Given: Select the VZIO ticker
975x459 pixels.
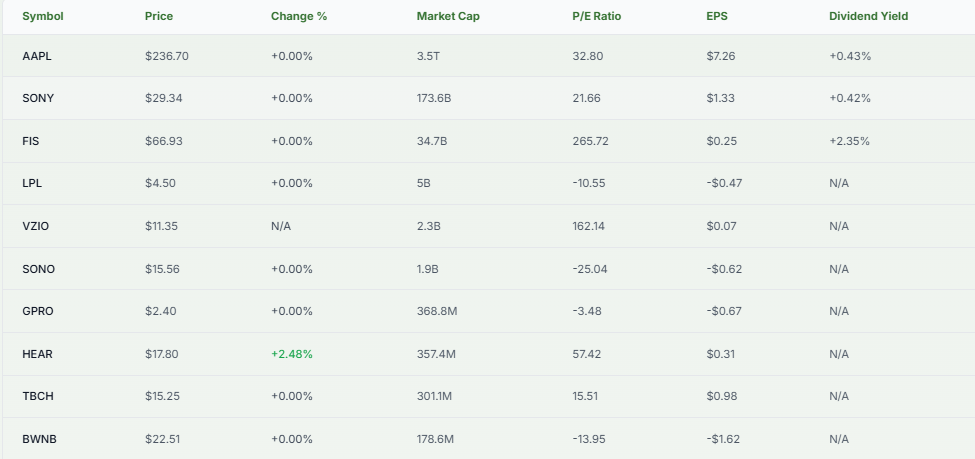Looking at the screenshot, I should 36,226.
